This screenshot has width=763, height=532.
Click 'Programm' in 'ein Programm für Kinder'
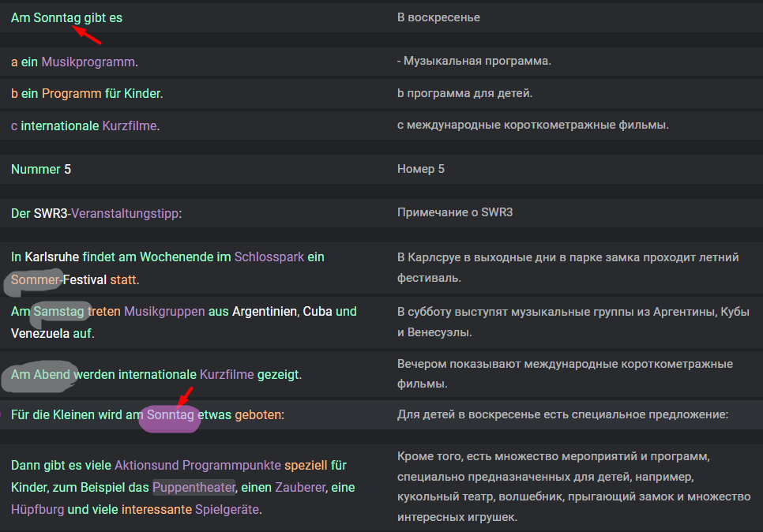72,93
